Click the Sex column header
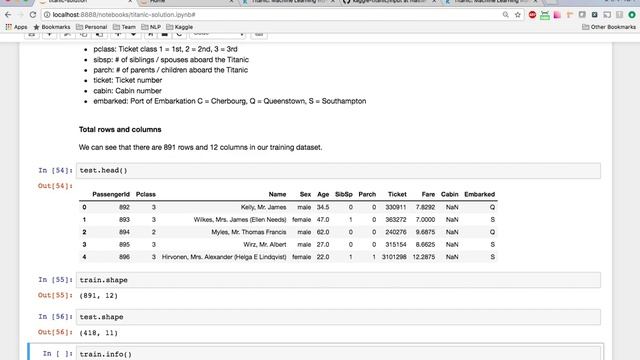The height and width of the screenshot is (360, 640). click(x=305, y=194)
